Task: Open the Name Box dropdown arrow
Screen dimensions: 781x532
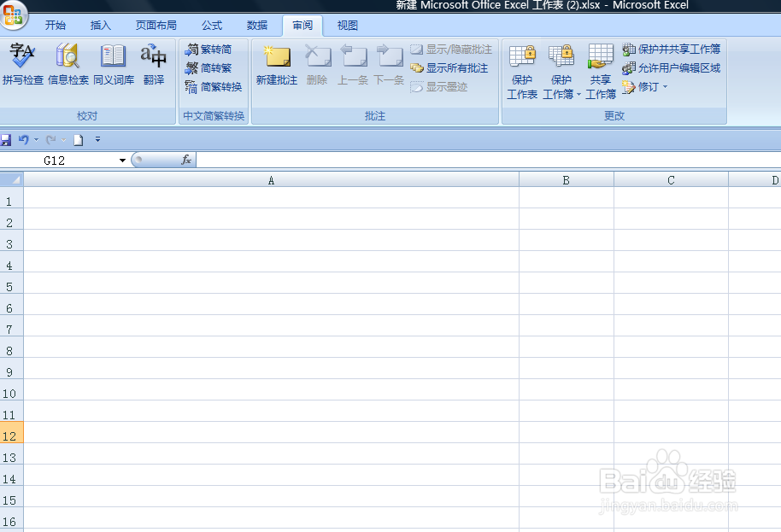Action: (x=122, y=161)
